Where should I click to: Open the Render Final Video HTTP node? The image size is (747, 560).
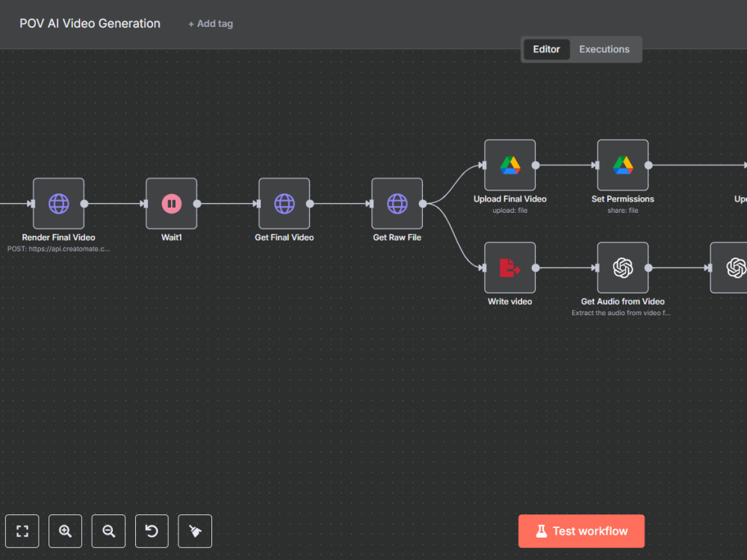coord(58,204)
